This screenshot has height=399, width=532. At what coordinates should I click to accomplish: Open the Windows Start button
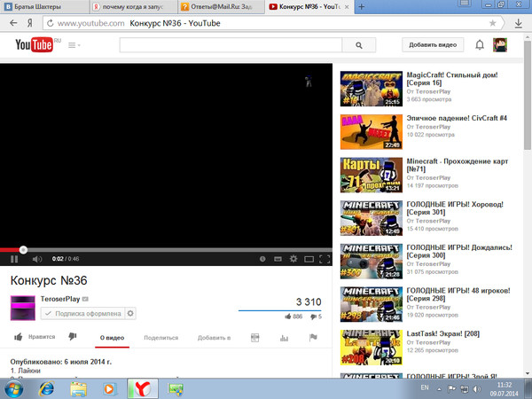(x=13, y=389)
